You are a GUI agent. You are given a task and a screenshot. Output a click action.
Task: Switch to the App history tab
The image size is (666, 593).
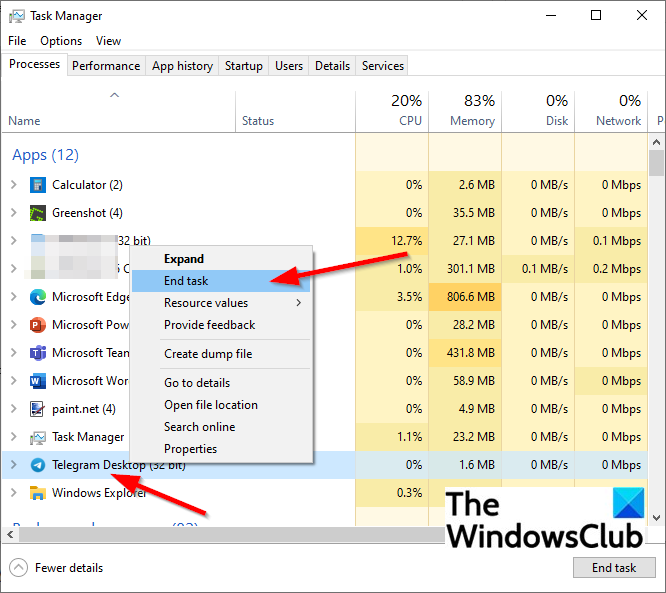click(182, 66)
